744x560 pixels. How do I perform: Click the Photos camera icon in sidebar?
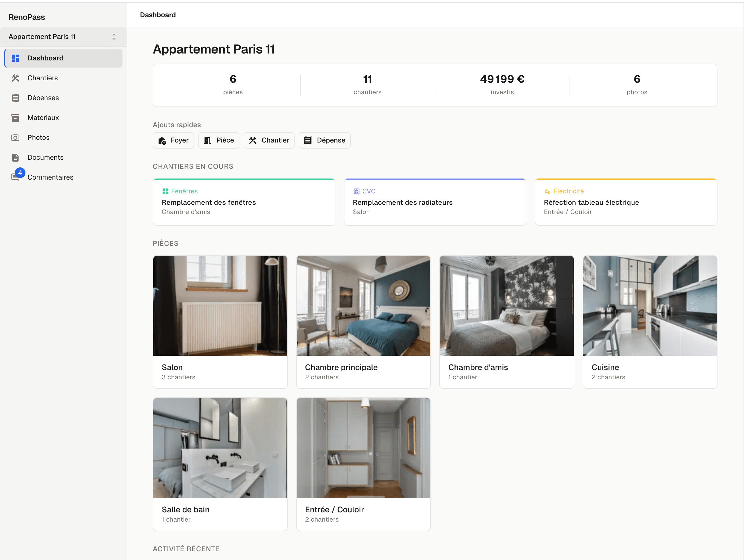click(x=15, y=137)
